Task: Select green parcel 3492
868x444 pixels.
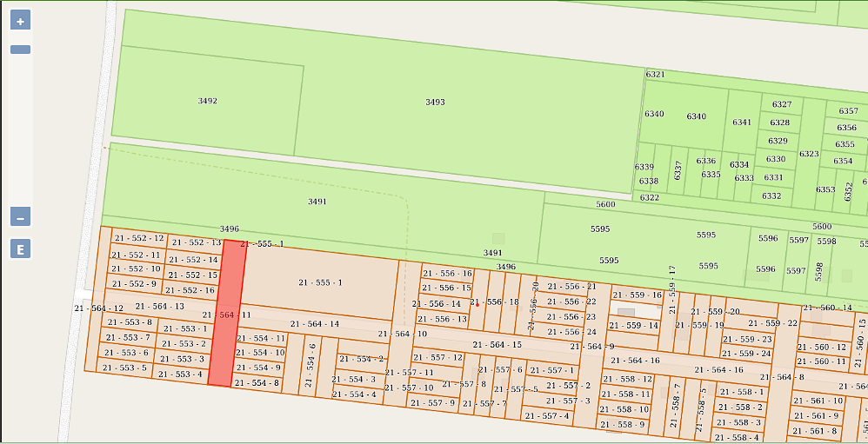Action: point(207,102)
